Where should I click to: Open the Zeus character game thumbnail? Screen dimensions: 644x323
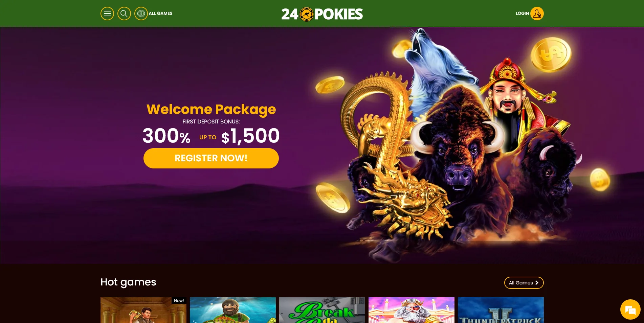[x=412, y=310]
